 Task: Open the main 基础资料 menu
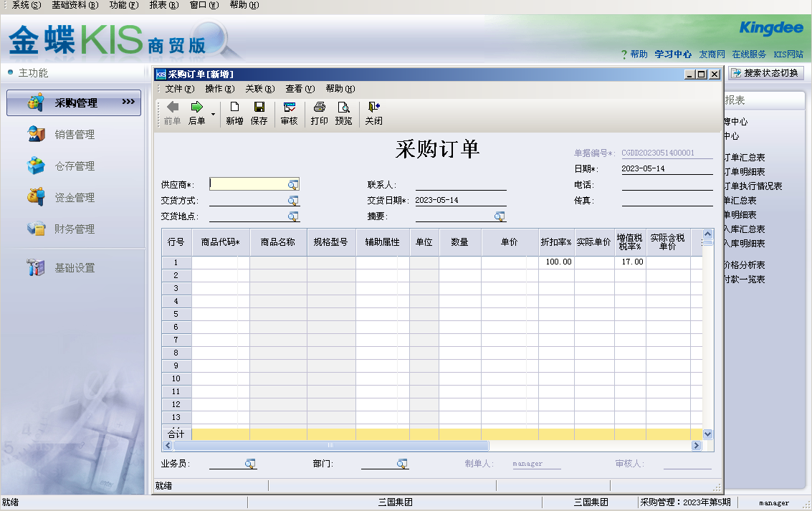pyautogui.click(x=75, y=5)
